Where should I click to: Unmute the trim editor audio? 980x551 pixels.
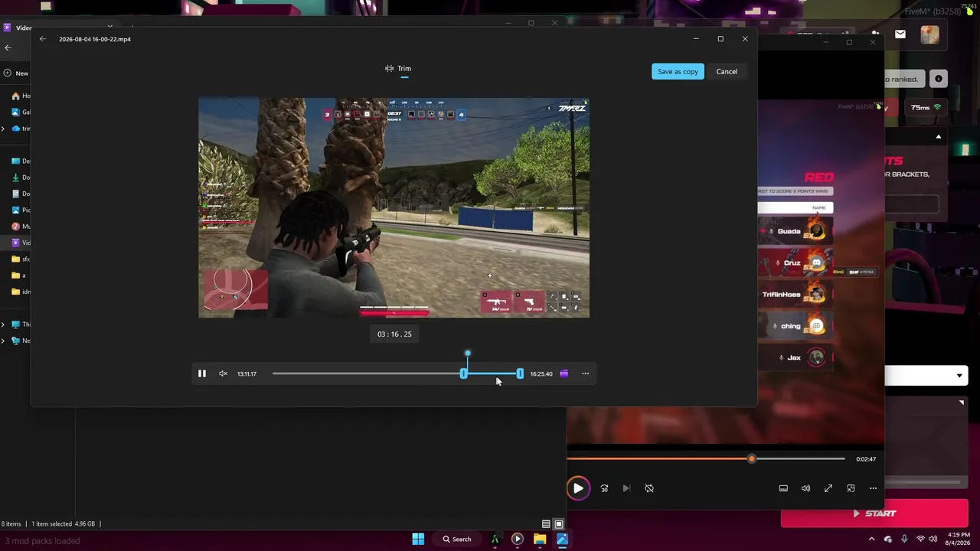pyautogui.click(x=223, y=373)
